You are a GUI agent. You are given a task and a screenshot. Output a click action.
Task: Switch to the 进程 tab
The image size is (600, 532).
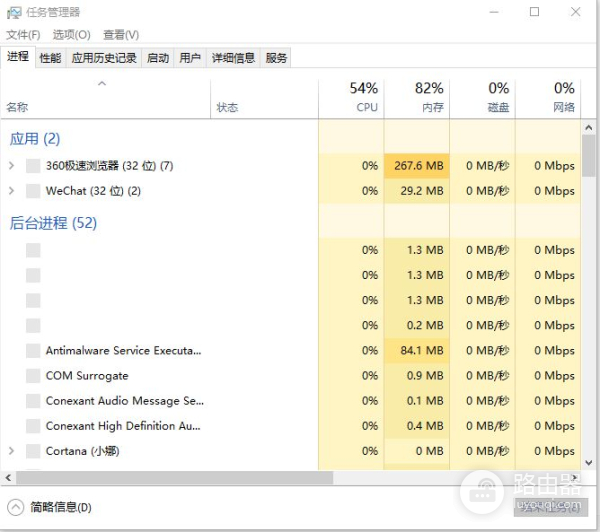18,57
